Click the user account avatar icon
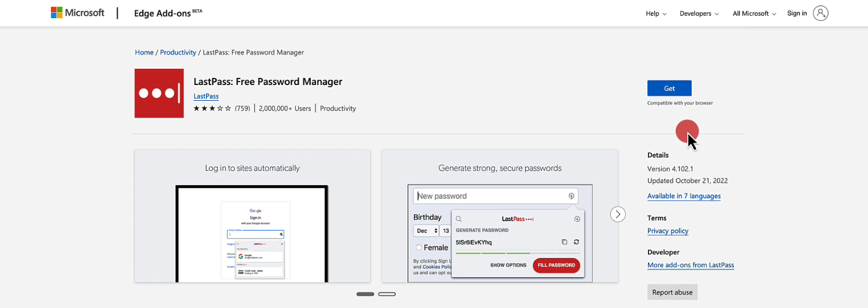Image resolution: width=868 pixels, height=308 pixels. [820, 13]
